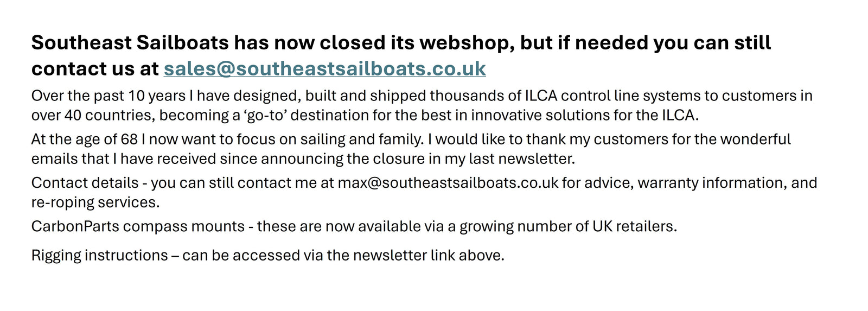Click the sales@southeastsailboats.co.uk email link
Viewport: 868px width, 311px height.
tap(324, 69)
